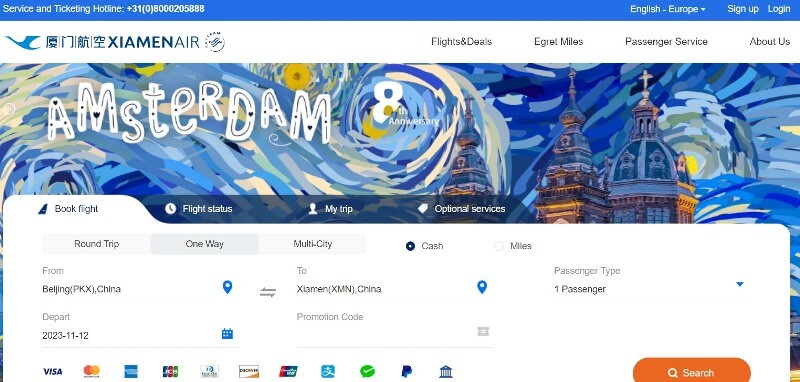Open the departure date calendar icon
This screenshot has width=800, height=382.
(227, 334)
